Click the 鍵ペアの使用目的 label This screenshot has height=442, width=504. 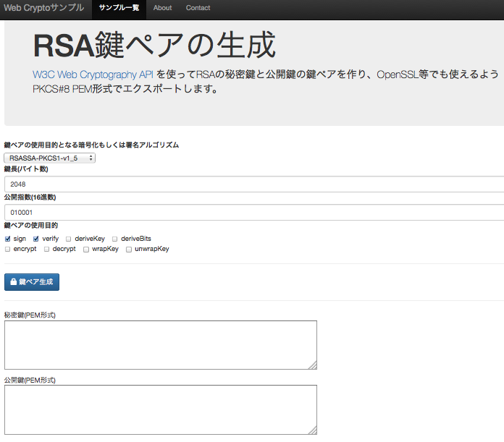point(31,225)
